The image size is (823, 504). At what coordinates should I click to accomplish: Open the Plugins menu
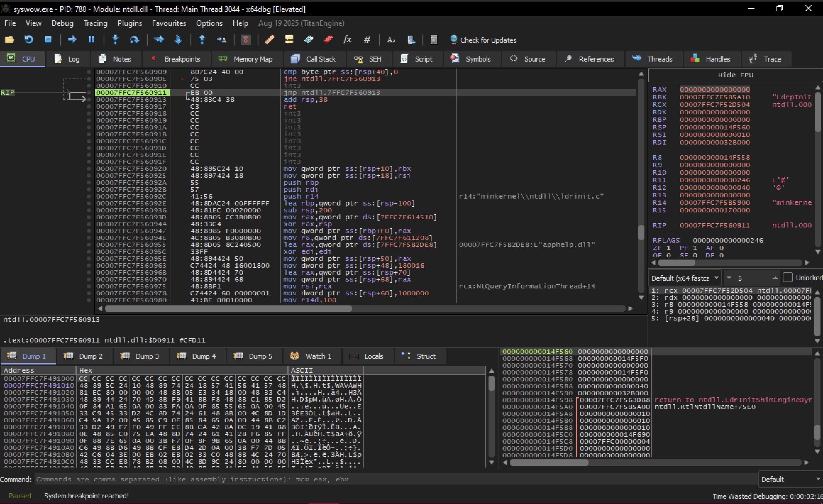tap(130, 23)
